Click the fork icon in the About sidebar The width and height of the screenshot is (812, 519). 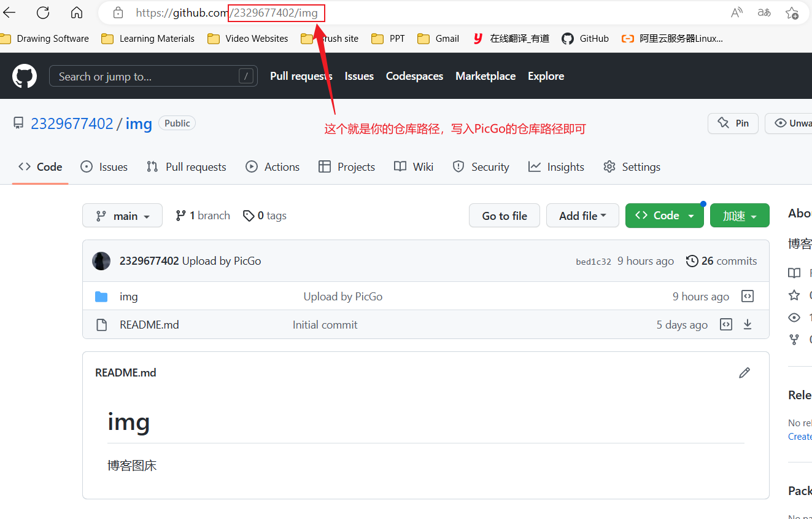click(794, 339)
